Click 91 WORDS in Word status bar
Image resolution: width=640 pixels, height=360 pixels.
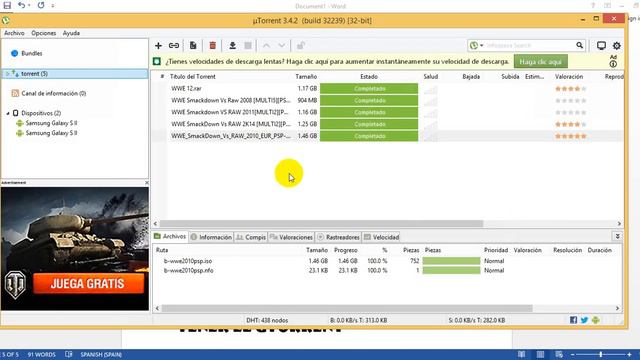(x=42, y=355)
